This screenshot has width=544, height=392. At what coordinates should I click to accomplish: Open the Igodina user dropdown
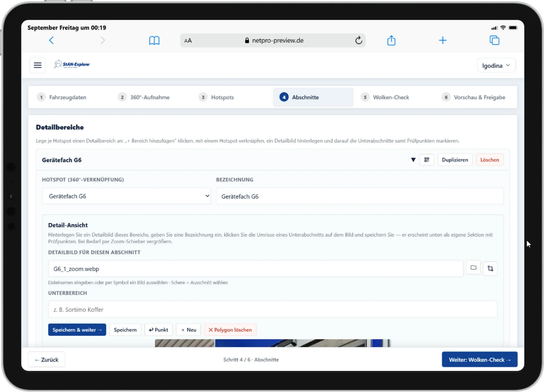[496, 65]
